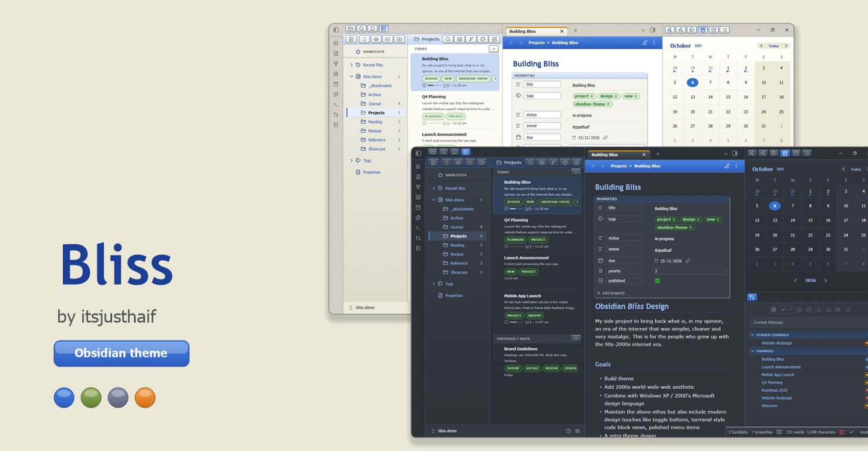Click the priority value field showing 2
The image size is (868, 451).
point(689,271)
